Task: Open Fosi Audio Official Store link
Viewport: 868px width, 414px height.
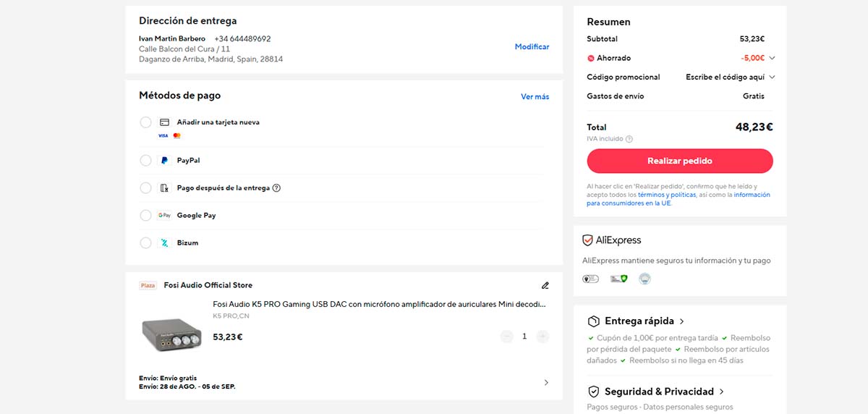Action: (x=208, y=285)
